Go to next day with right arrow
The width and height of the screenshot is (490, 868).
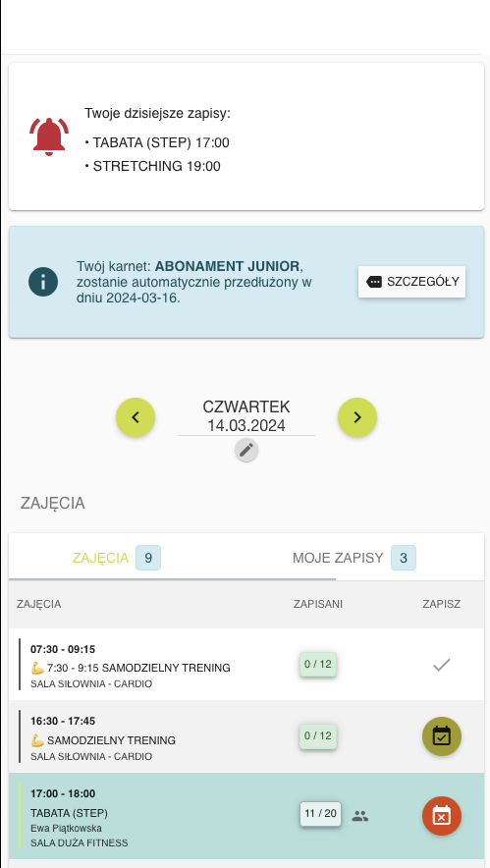coord(357,417)
